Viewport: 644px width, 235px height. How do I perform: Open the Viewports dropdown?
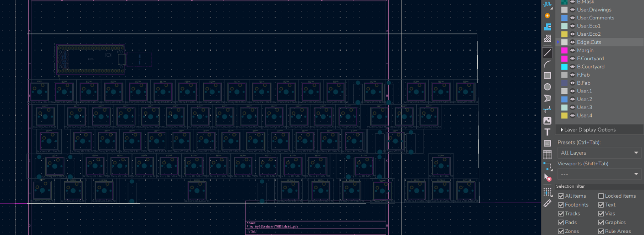coord(599,174)
